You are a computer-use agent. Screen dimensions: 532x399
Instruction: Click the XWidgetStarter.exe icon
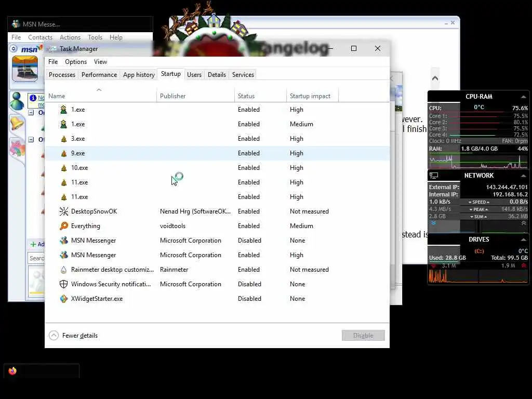pyautogui.click(x=63, y=299)
